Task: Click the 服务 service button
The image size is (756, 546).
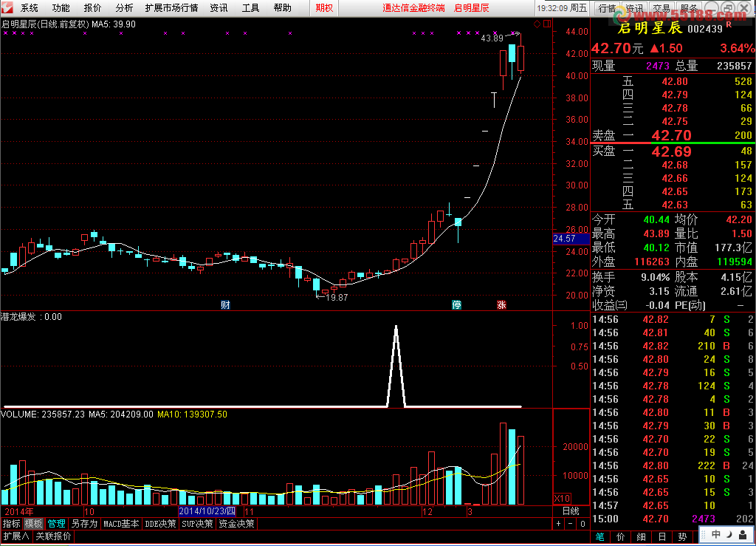Action: tap(689, 8)
